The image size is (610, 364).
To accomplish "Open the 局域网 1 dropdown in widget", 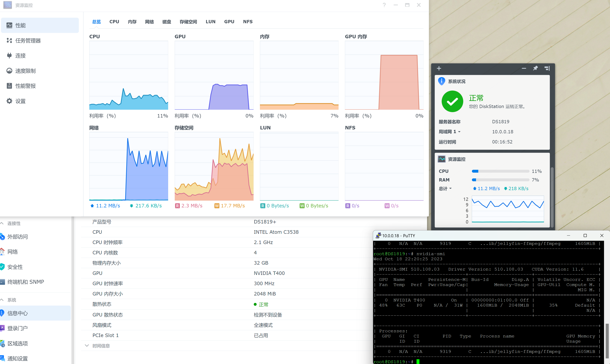I will [450, 132].
